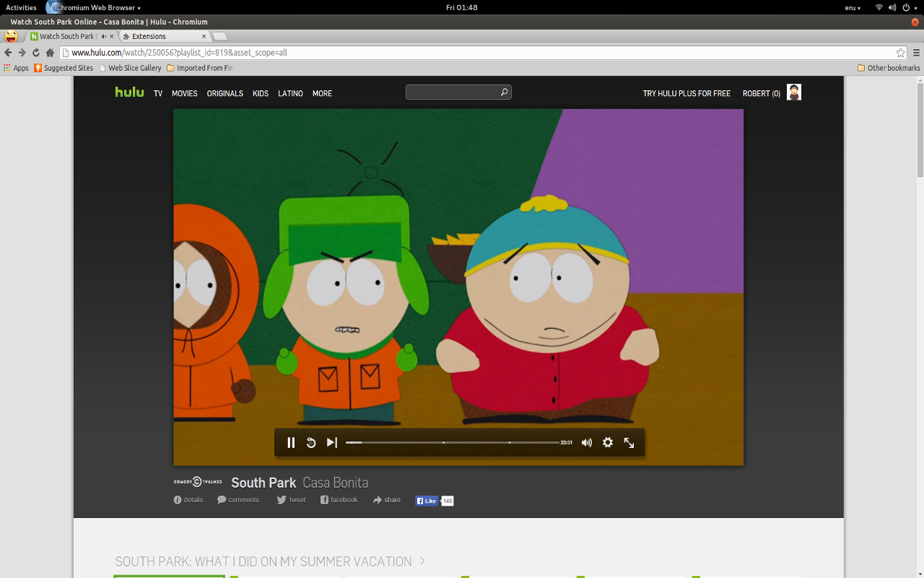The width and height of the screenshot is (924, 578).
Task: Open the Imported From Firefox bookmarks folder
Action: [x=199, y=68]
